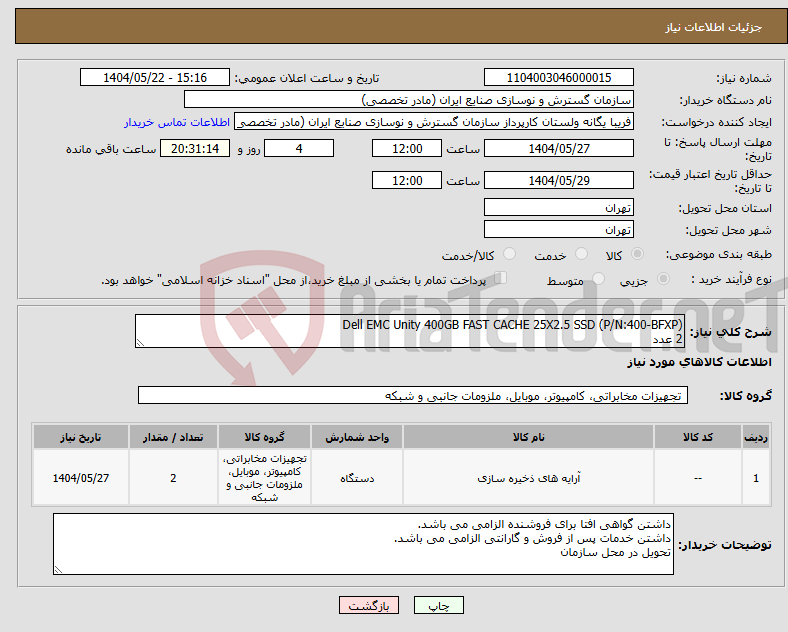Image resolution: width=788 pixels, height=632 pixels.
Task: Click the ردیف column header
Action: tap(756, 437)
